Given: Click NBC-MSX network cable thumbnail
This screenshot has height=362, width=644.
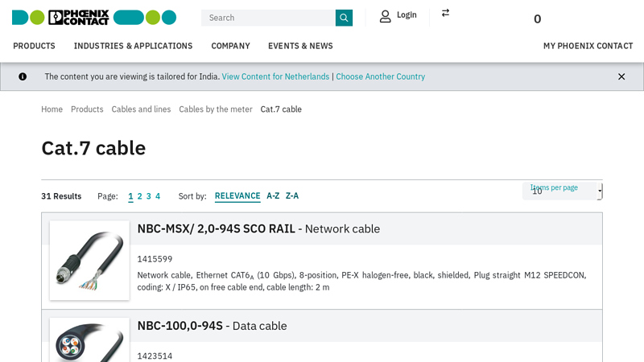Looking at the screenshot, I should point(89,261).
